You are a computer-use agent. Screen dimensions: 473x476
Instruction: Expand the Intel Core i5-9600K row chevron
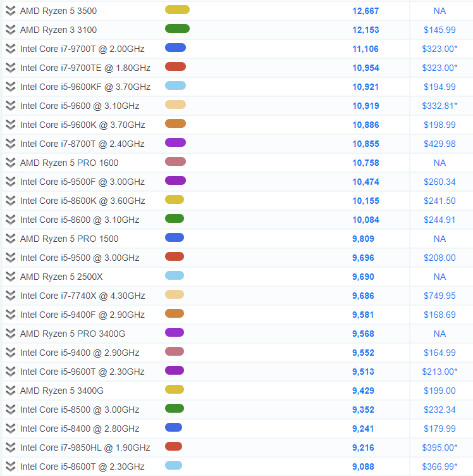point(10,125)
